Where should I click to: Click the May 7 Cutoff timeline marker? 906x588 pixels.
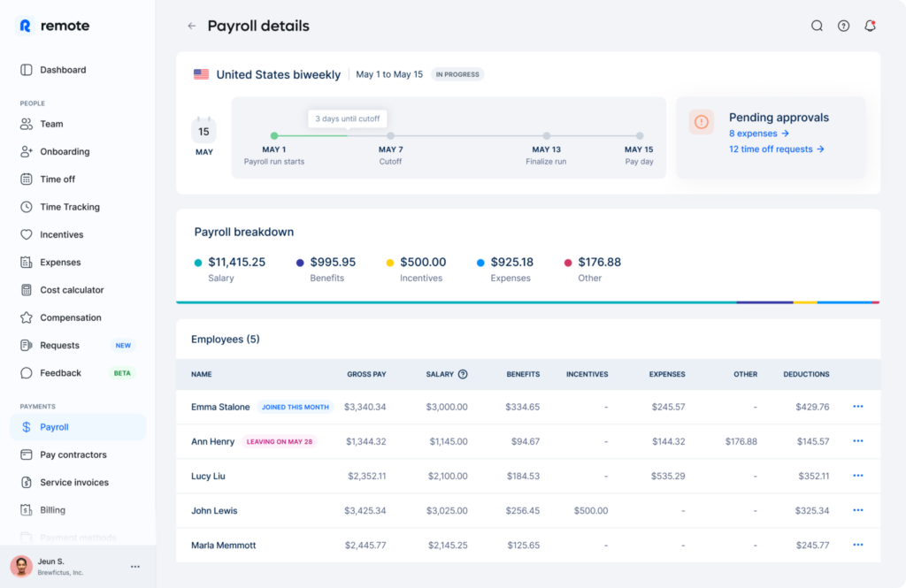(390, 137)
